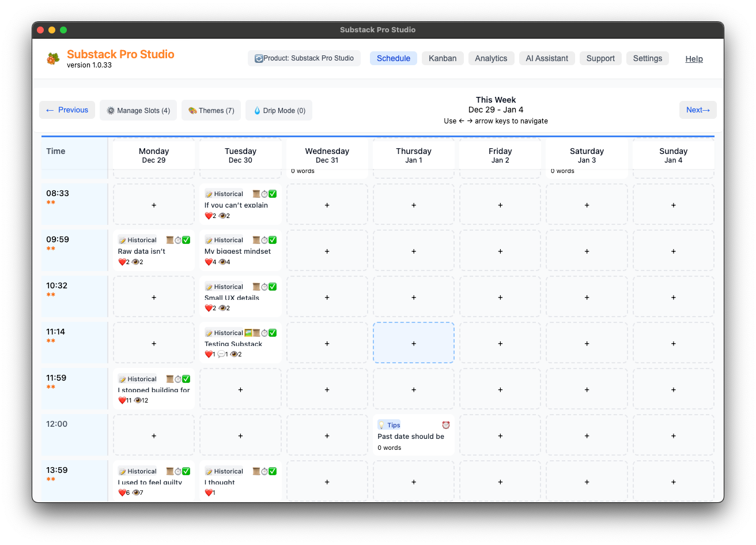The height and width of the screenshot is (545, 756).
Task: Click the scroll icon on 'If you can't explain' card
Action: click(x=256, y=194)
